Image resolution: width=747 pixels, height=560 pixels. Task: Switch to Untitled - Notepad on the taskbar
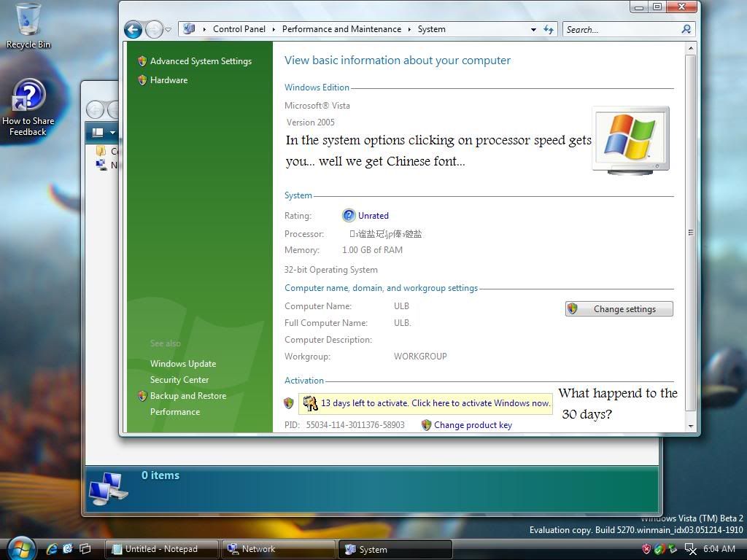(161, 549)
